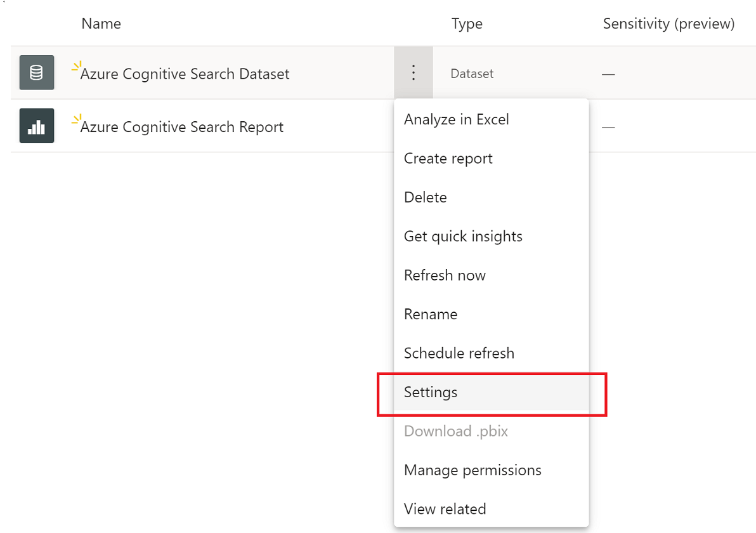This screenshot has height=533, width=756.
Task: Click Refresh now option
Action: coord(445,275)
